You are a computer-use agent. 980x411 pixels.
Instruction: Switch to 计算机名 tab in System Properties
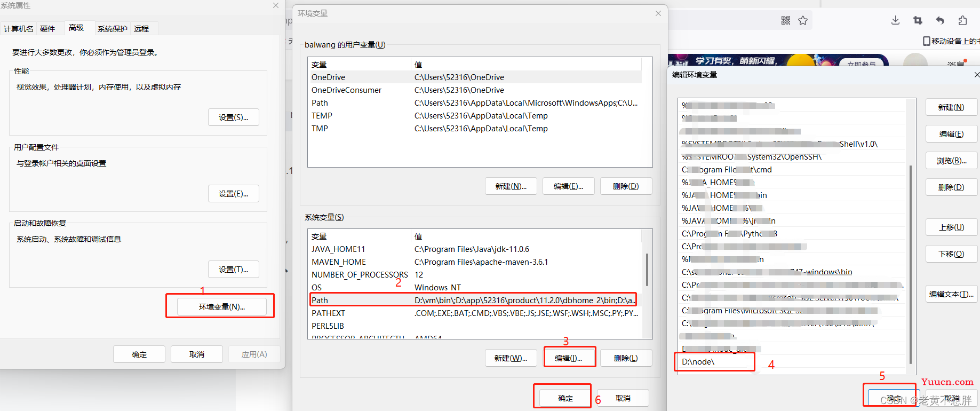coord(19,29)
